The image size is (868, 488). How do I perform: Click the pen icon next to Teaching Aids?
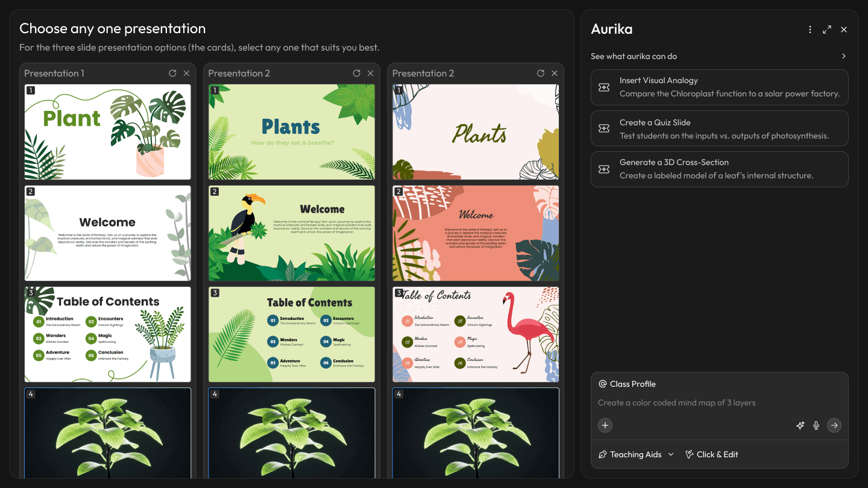coord(602,454)
